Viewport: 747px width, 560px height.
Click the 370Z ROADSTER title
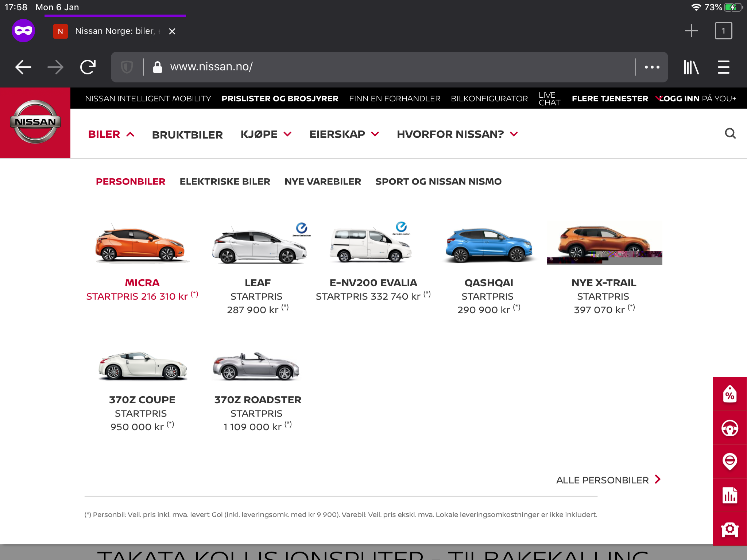(258, 400)
